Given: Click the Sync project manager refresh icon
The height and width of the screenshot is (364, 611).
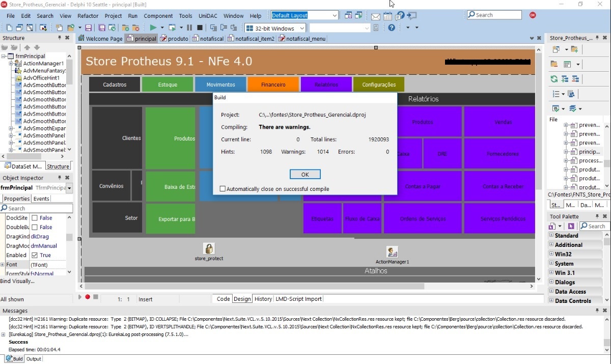Looking at the screenshot, I should (x=554, y=79).
